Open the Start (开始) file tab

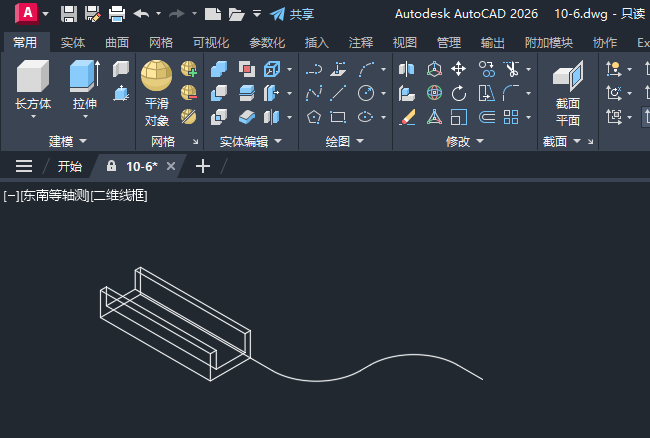[x=70, y=167]
